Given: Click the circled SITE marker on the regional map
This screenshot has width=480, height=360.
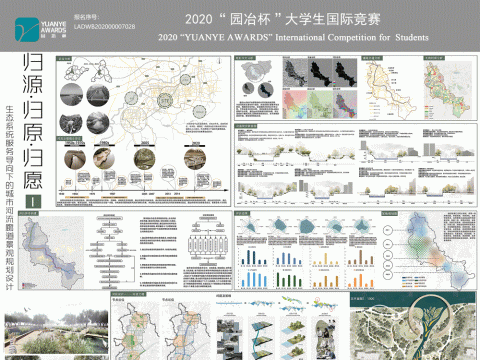Looking at the screenshot, I should pos(165,100).
